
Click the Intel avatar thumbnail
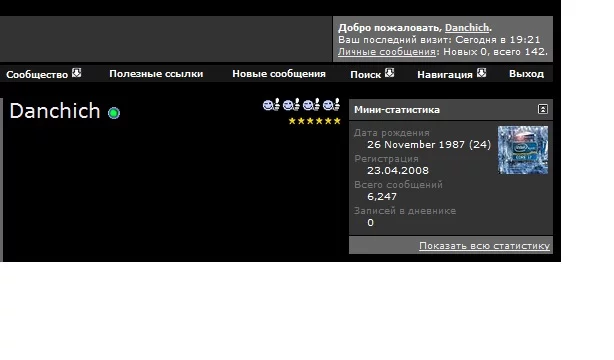point(523,150)
